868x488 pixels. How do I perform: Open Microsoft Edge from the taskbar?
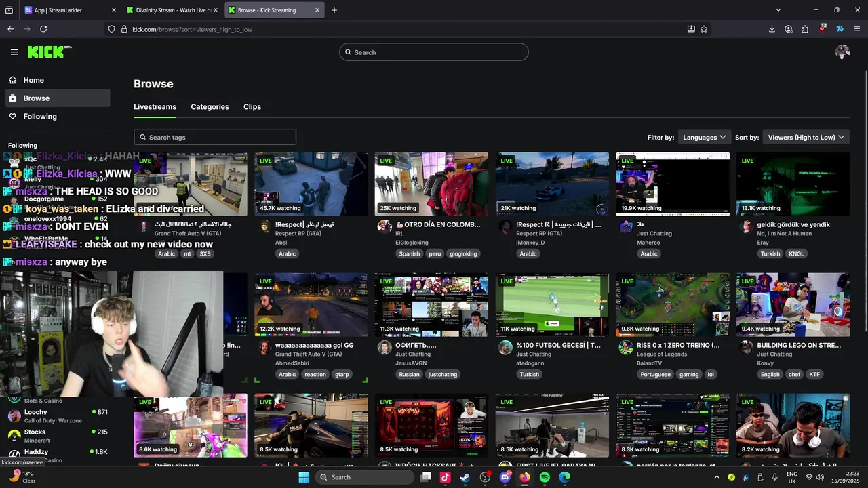(564, 477)
